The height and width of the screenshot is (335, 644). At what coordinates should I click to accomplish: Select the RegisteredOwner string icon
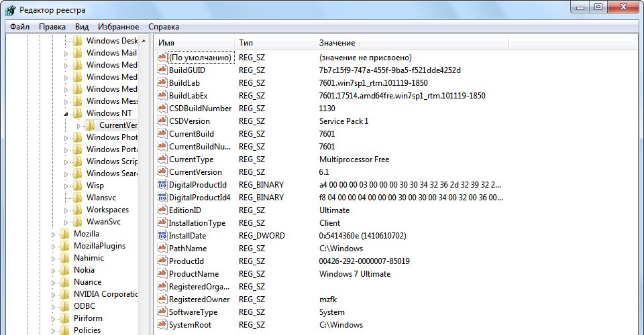[162, 299]
